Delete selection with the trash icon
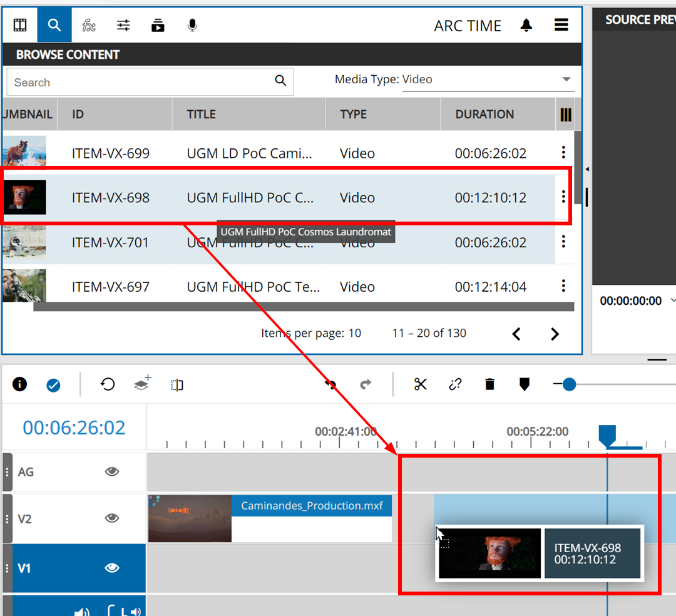676x616 pixels. (490, 384)
